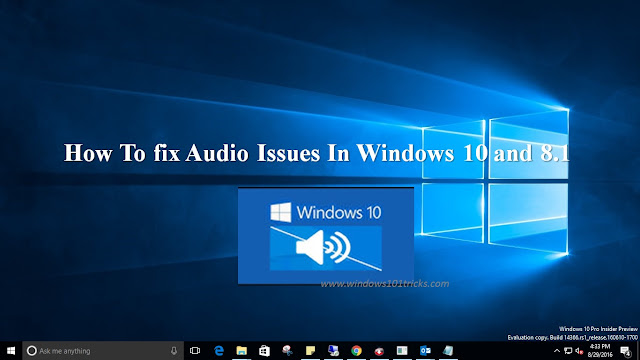
Task: Open the clock showing 4:33 PM
Action: [x=600, y=351]
